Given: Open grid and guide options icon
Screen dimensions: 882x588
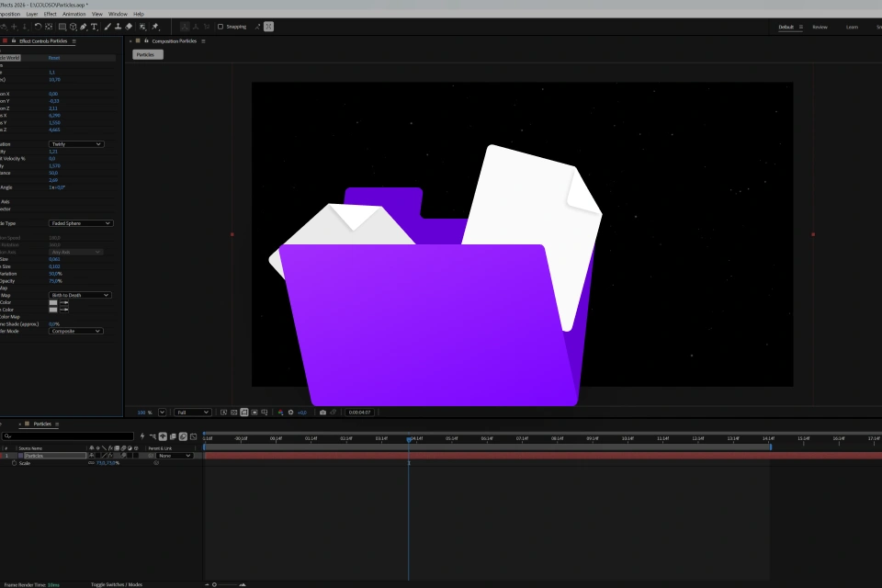Looking at the screenshot, I should 265,413.
